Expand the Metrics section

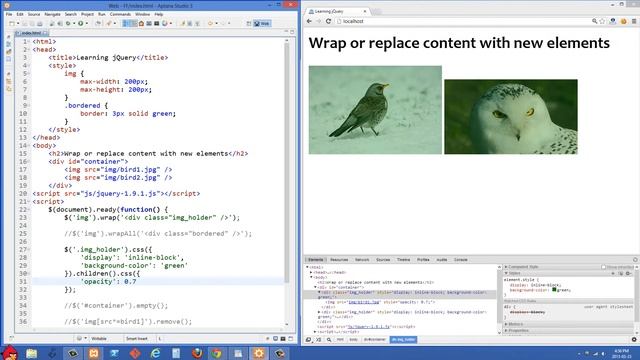pos(506,324)
